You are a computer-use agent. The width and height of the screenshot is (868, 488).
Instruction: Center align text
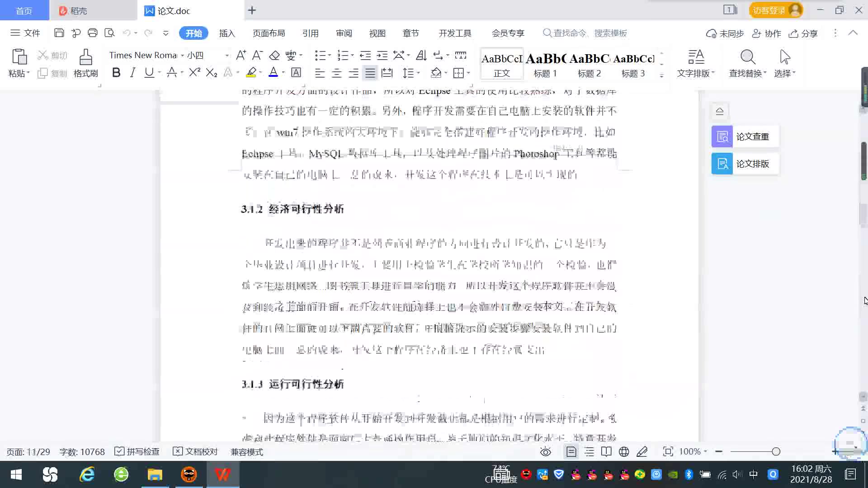point(336,73)
